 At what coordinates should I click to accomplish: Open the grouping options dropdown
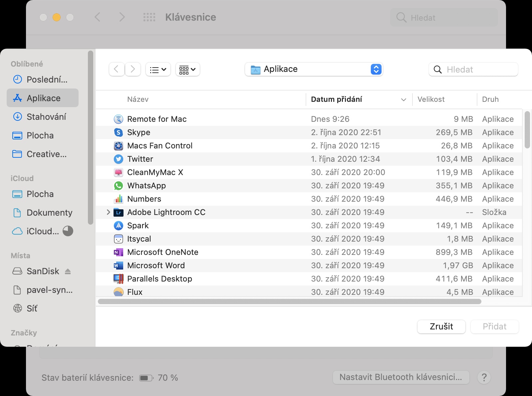click(x=187, y=70)
